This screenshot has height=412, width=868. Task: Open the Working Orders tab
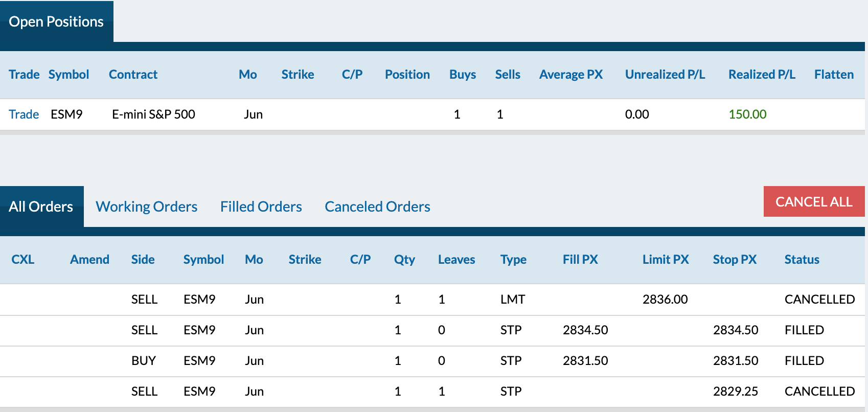click(x=146, y=207)
